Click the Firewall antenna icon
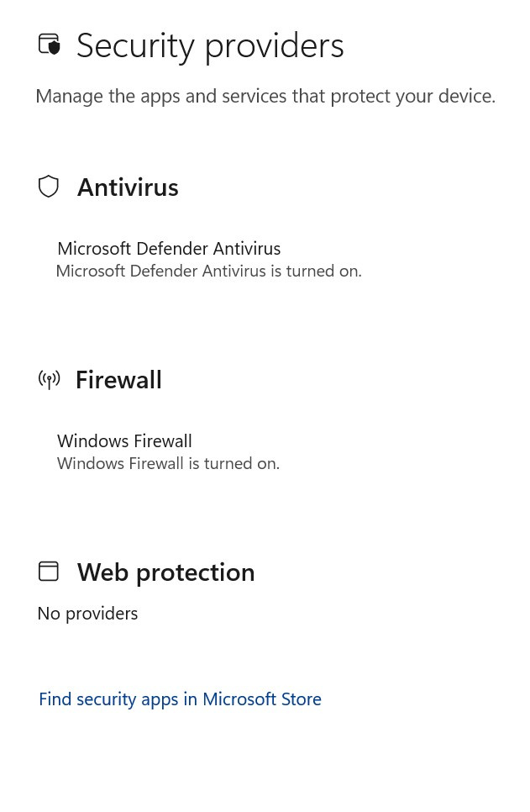The image size is (530, 812). point(49,379)
